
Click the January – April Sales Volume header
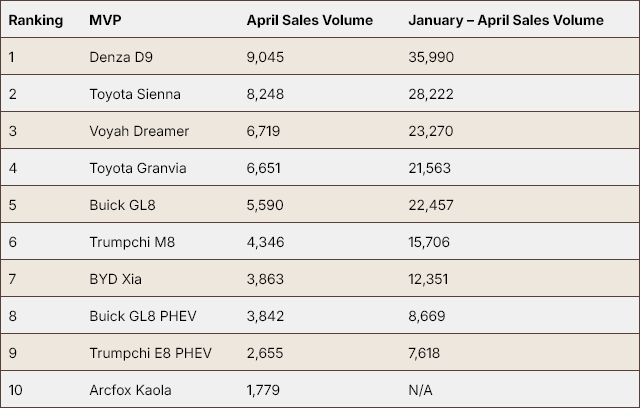[x=506, y=20]
